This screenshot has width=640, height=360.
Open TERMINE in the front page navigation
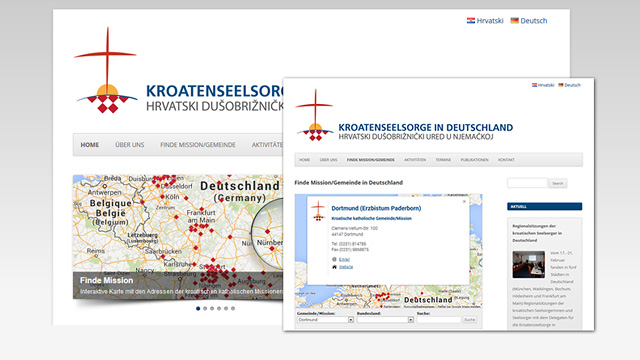click(x=443, y=160)
